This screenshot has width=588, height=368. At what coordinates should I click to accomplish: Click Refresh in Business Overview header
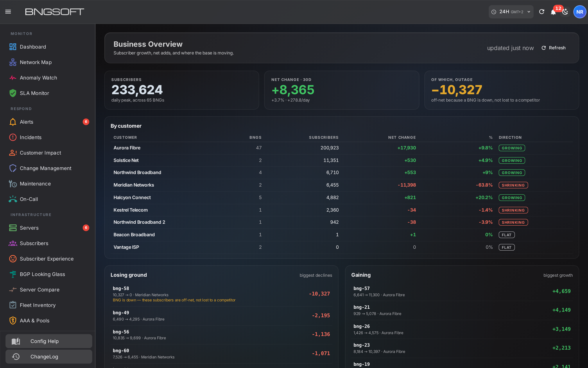(x=553, y=48)
